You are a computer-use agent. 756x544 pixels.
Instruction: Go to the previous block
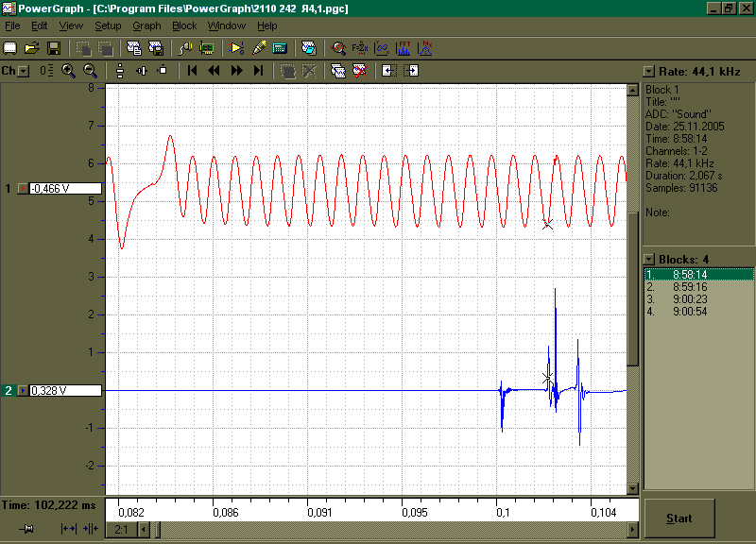coord(215,71)
